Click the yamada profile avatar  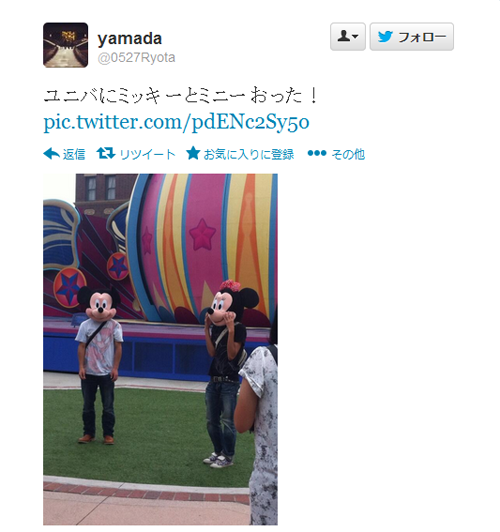[65, 45]
